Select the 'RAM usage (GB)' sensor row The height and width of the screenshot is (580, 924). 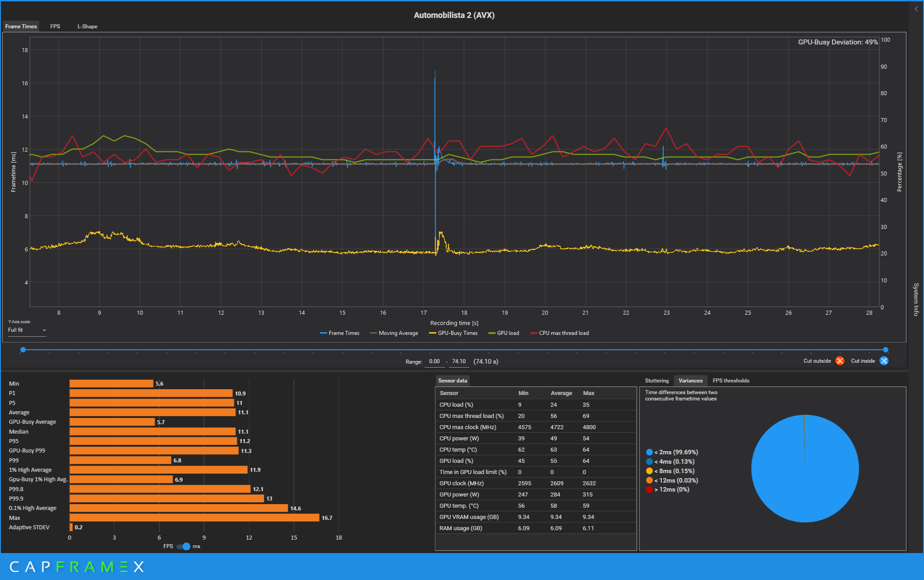tap(536, 528)
